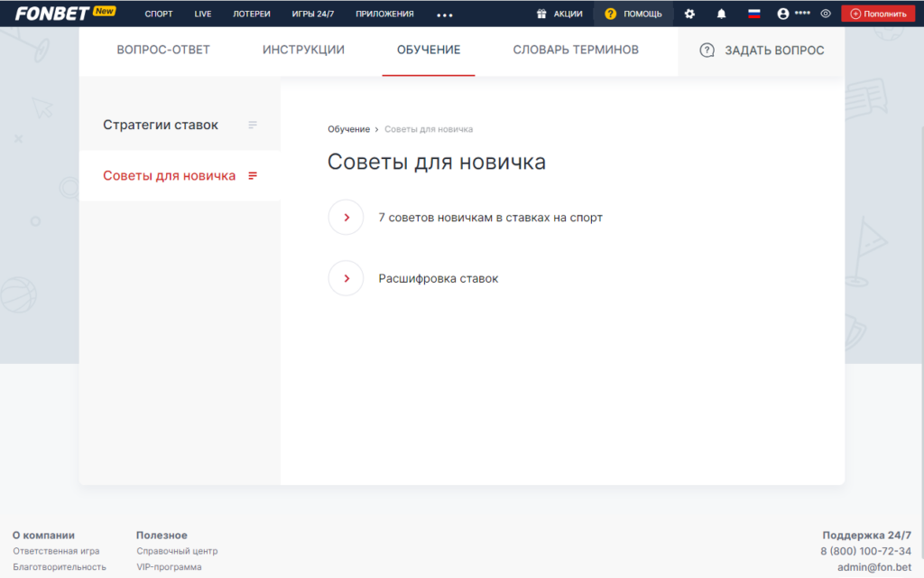Open the user profile icon
This screenshot has height=578, width=924.
782,14
